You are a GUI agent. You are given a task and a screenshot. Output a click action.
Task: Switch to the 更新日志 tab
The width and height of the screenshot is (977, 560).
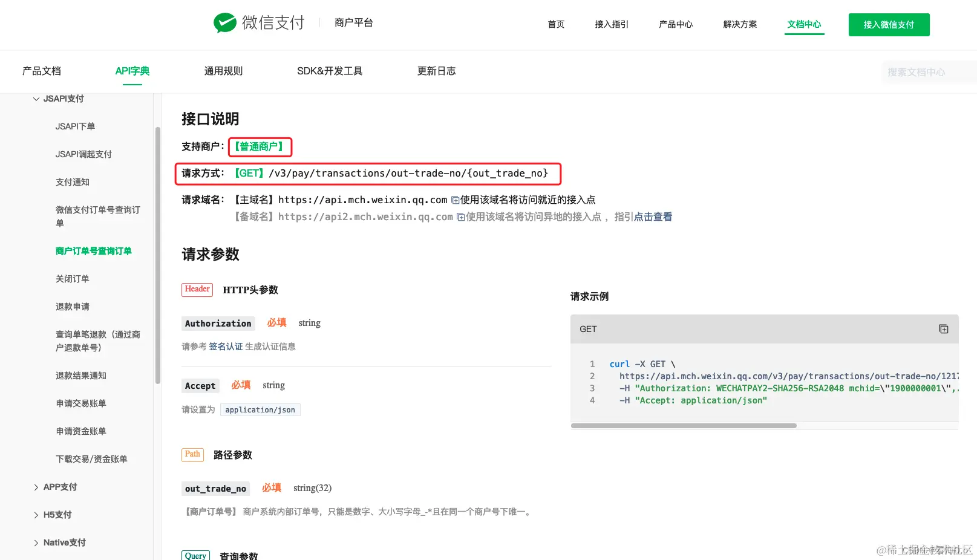(x=437, y=71)
